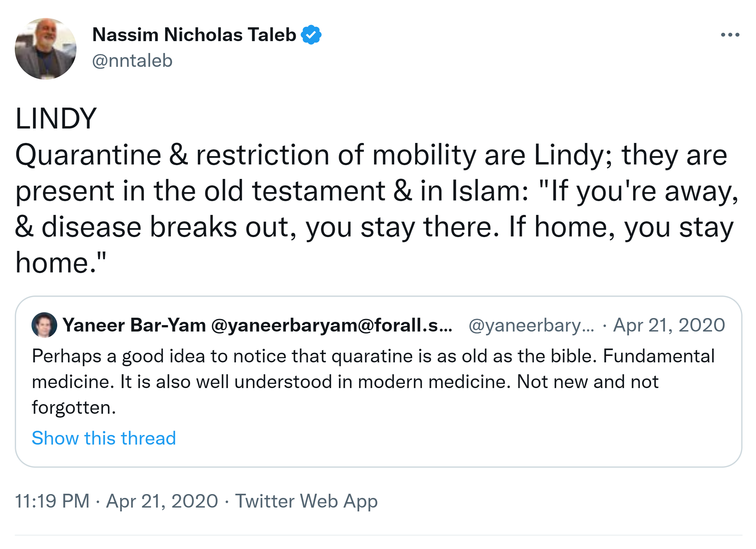Open the Nassim Nicholas Taleb display name
756x549 pixels.
click(x=194, y=35)
